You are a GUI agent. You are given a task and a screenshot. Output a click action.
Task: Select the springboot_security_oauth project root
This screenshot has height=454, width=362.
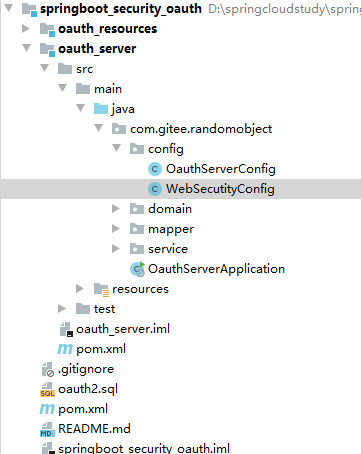point(121,9)
